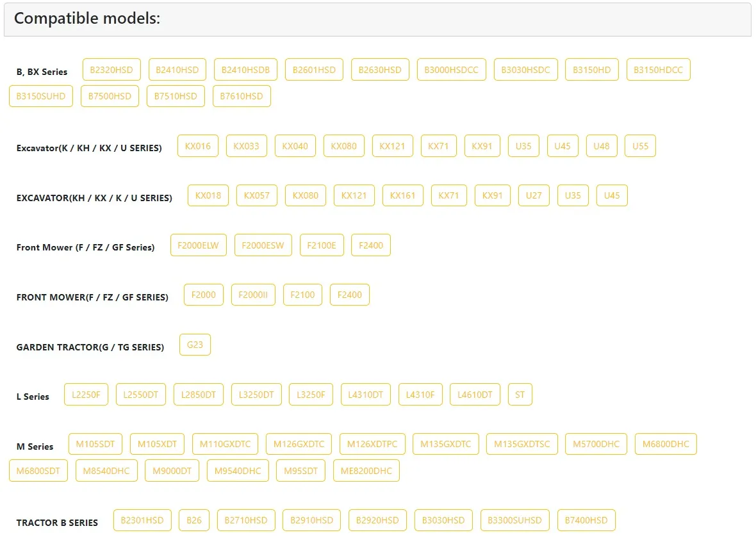Screen dimensions: 756x549
Task: Select the U55 excavator model
Action: pos(640,146)
